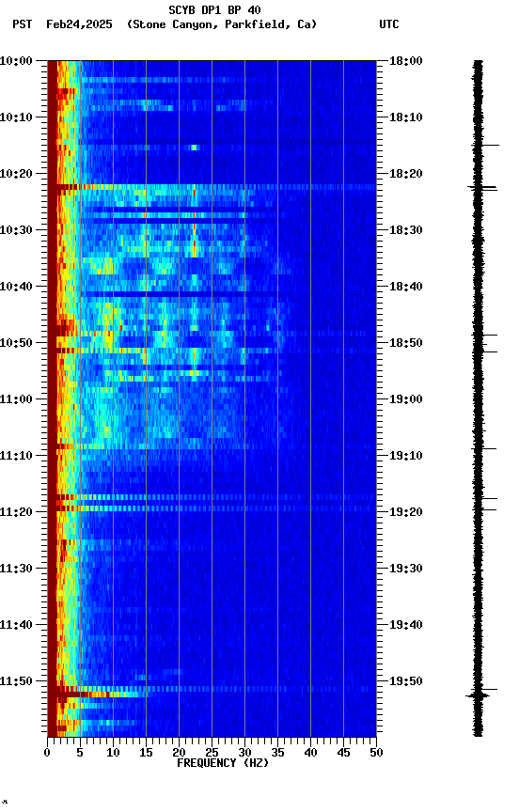Click the 18:50 UTC time label
The image size is (519, 812).
[x=405, y=343]
